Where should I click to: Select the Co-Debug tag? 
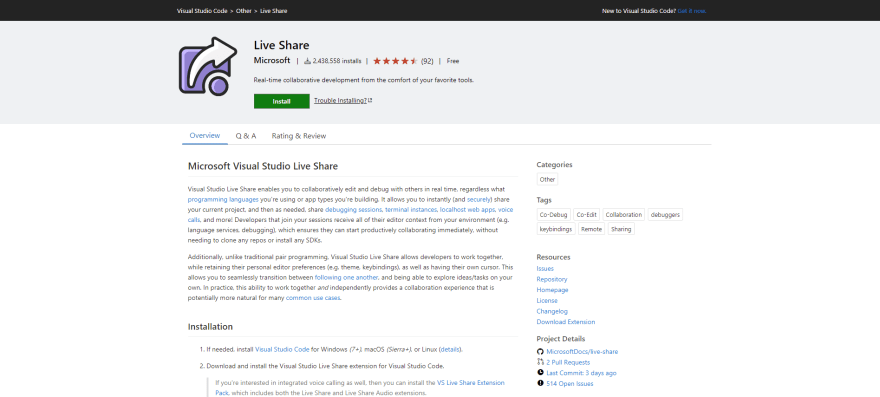[x=554, y=215]
